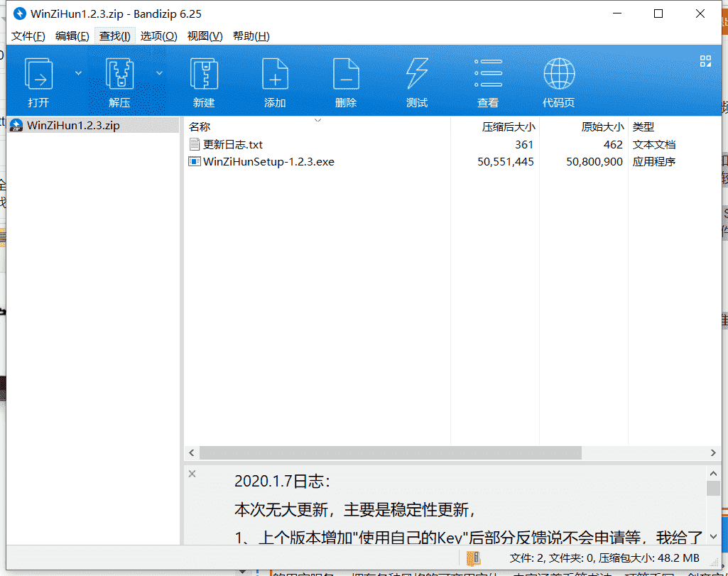Screen dimensions: 728x576
Task: Click the preview pane scroll up arrow
Action: [x=713, y=474]
